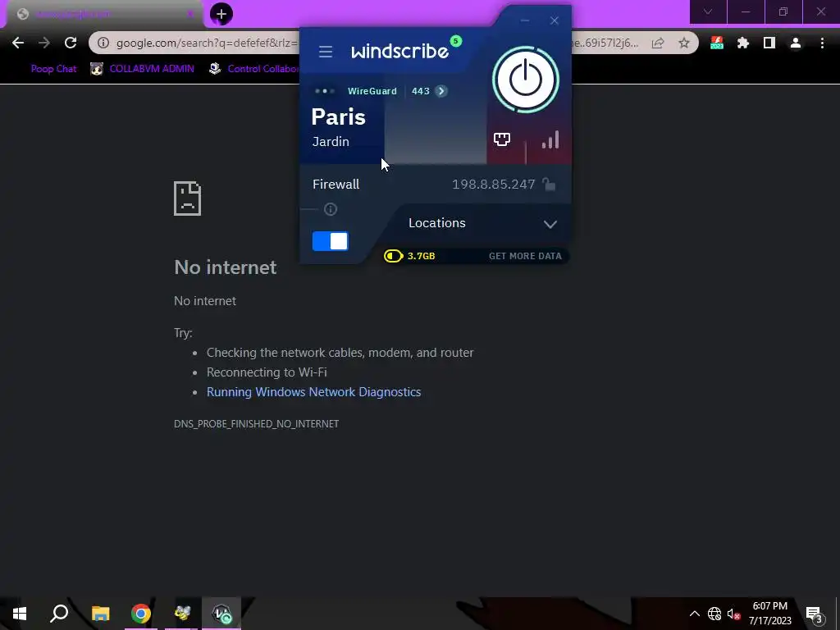Image resolution: width=840 pixels, height=630 pixels.
Task: Toggle the Firewall switch
Action: (330, 241)
